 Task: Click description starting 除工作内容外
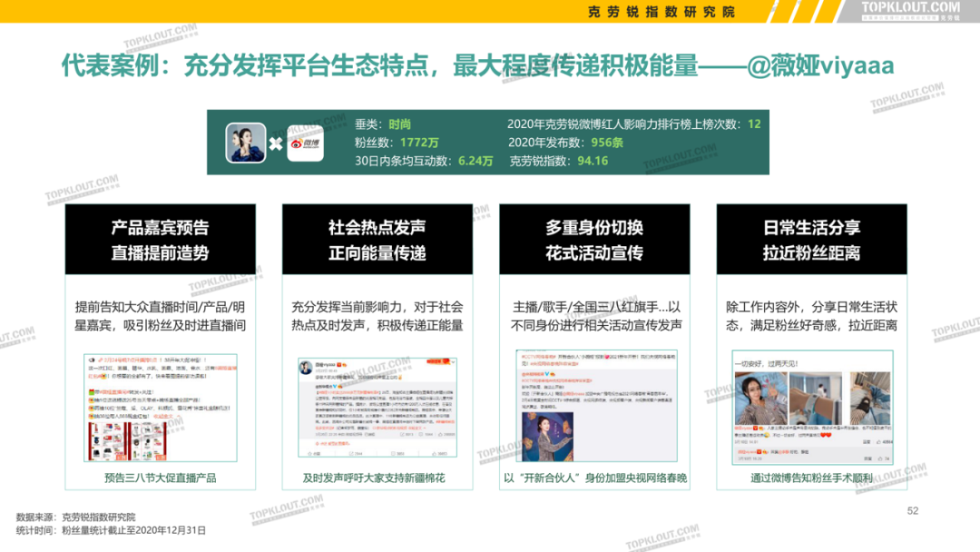(x=811, y=316)
